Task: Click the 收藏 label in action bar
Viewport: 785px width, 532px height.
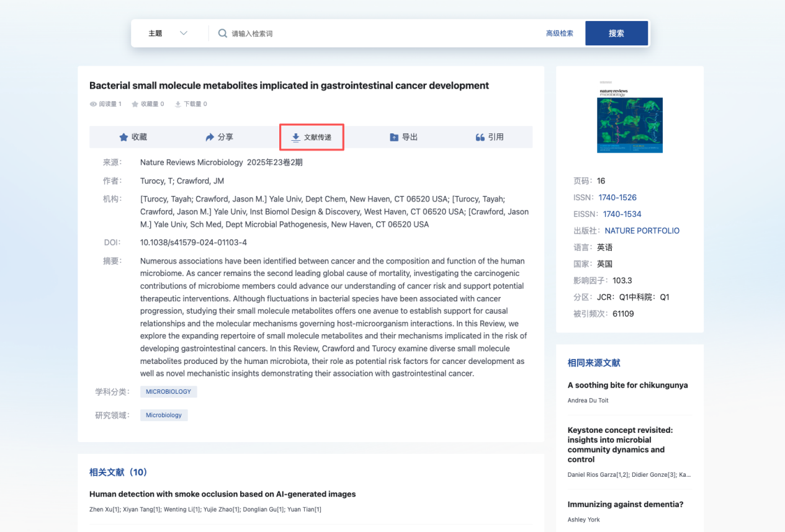Action: tap(140, 137)
